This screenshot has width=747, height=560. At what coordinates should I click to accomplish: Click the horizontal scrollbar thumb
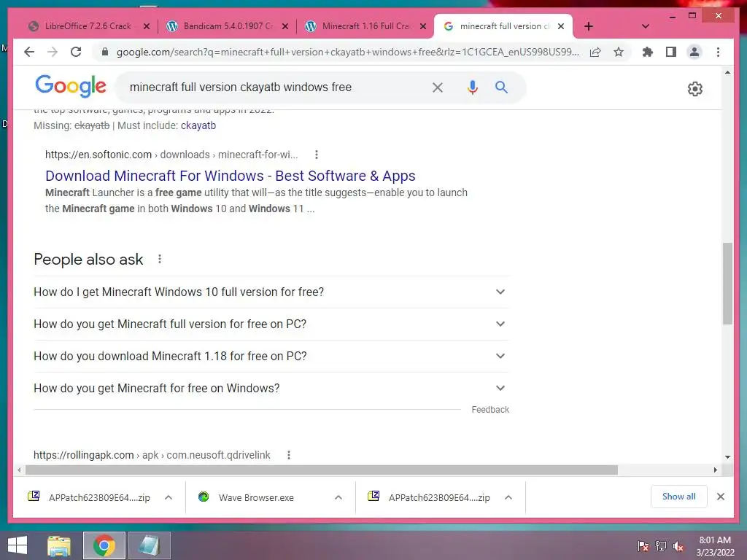click(322, 470)
